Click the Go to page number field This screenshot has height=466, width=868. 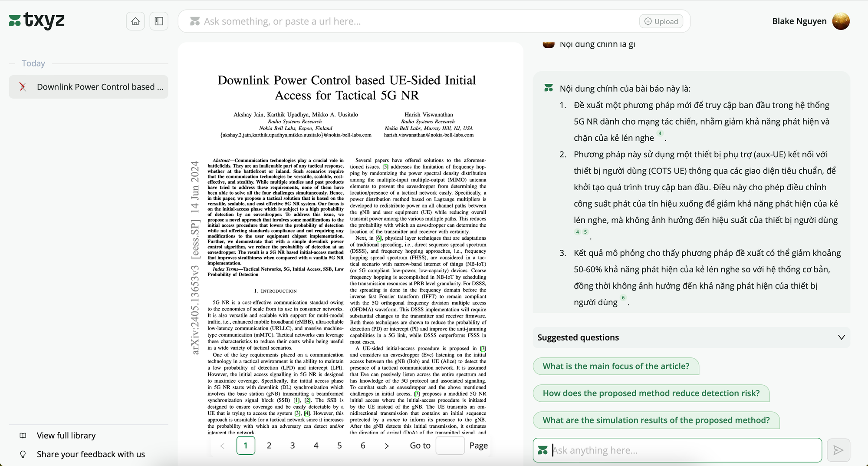(x=450, y=446)
